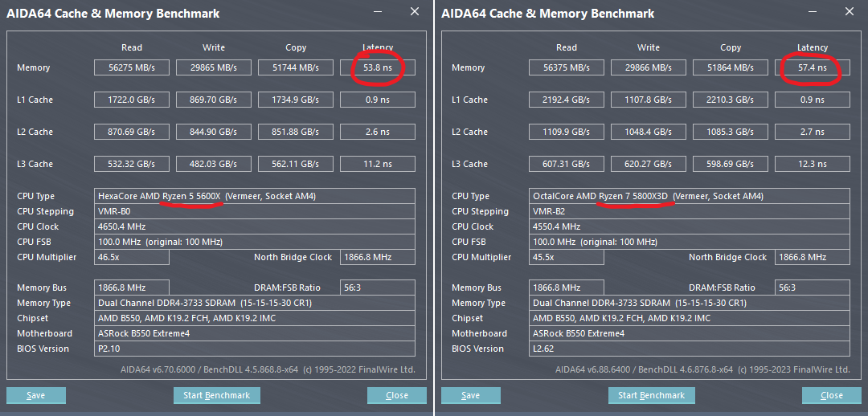Start Benchmark in the 5800X3D window
Image resolution: width=868 pixels, height=416 pixels.
(x=651, y=395)
